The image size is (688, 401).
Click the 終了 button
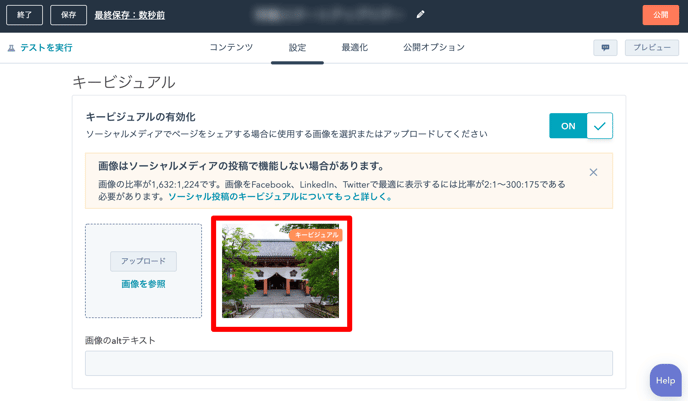click(24, 15)
